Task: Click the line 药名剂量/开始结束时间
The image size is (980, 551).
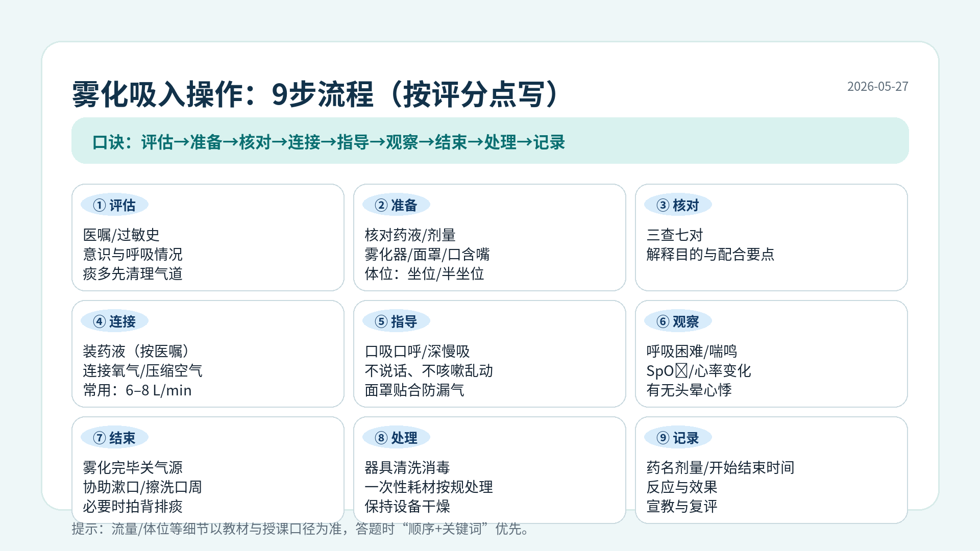Action: [x=720, y=467]
